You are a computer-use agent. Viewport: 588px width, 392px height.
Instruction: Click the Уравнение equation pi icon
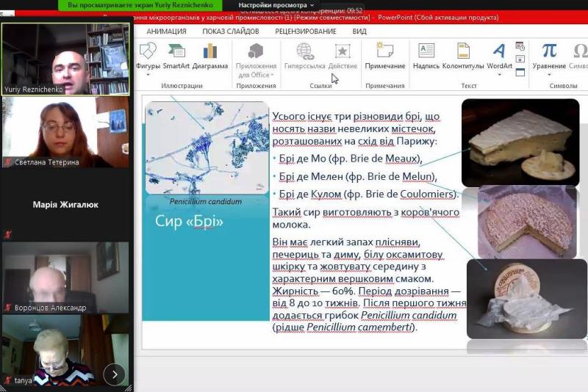tap(549, 56)
